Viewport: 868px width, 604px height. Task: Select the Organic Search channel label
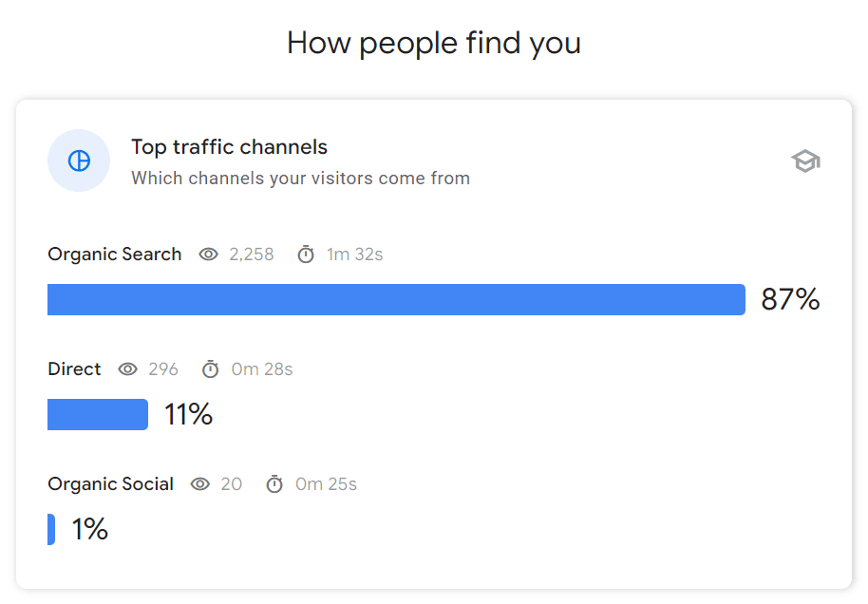[115, 255]
